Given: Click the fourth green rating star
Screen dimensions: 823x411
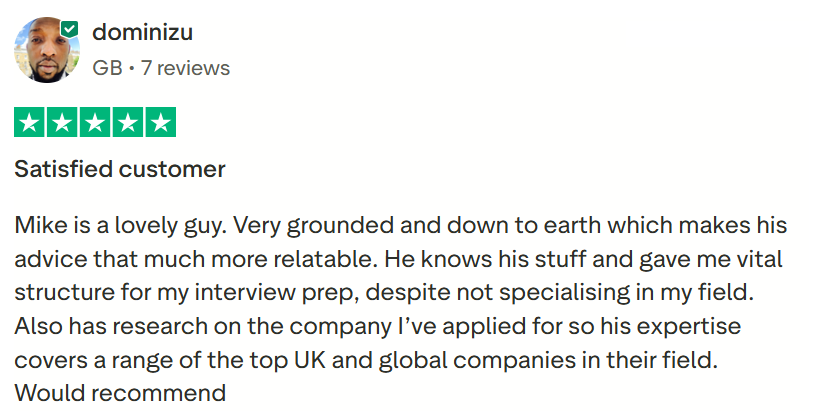Looking at the screenshot, I should pos(127,122).
